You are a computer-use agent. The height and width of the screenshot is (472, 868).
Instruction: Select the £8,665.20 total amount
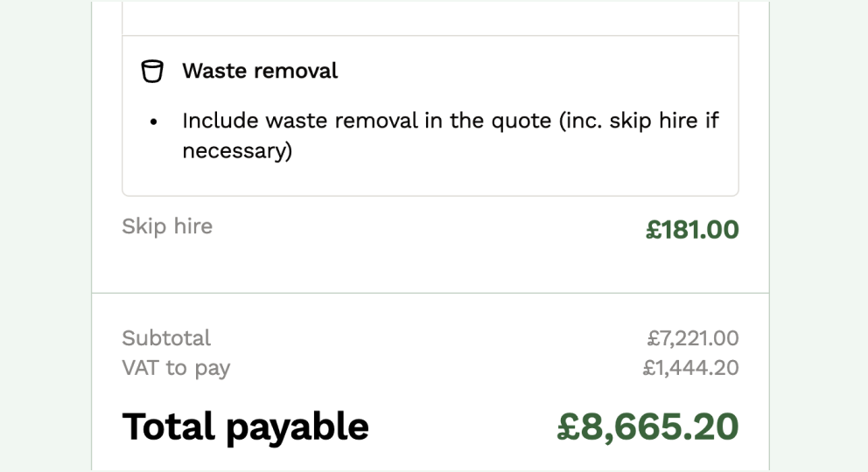click(x=647, y=427)
